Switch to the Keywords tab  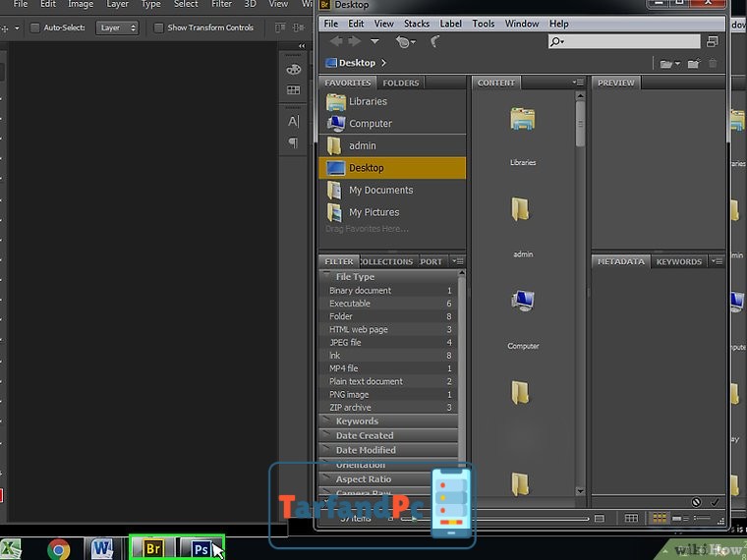[x=679, y=262]
